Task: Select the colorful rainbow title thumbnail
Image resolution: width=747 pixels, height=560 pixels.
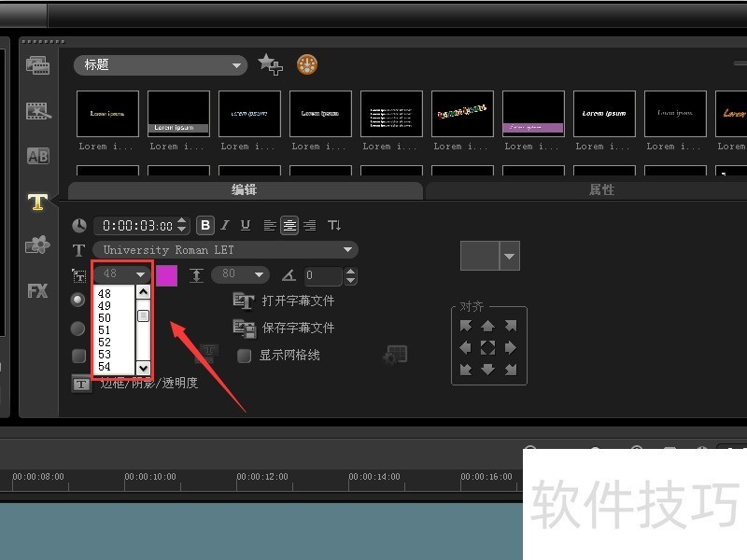Action: coord(462,114)
